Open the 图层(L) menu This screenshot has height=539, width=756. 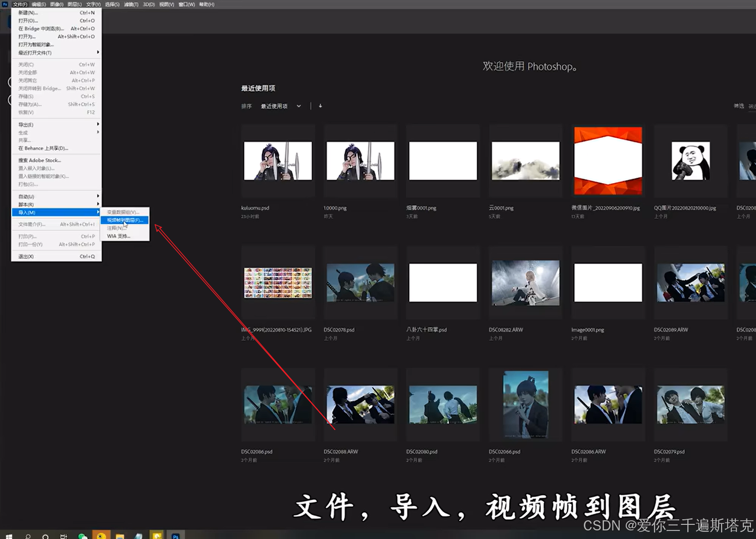pos(75,4)
